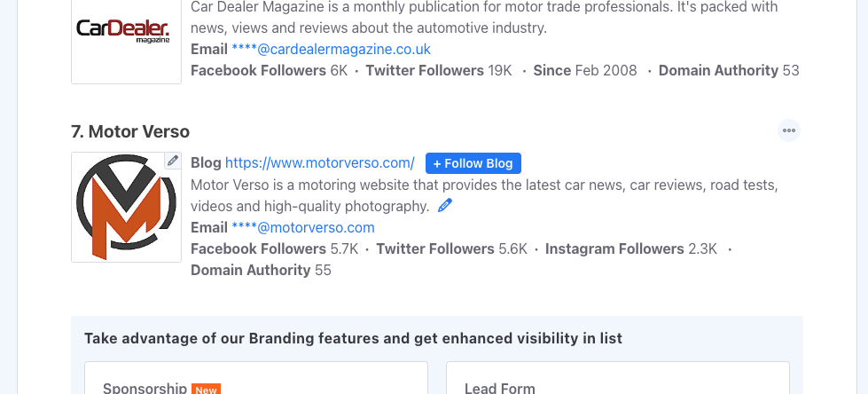Image resolution: width=868 pixels, height=394 pixels.
Task: Open the Lead Form card
Action: pos(618,378)
